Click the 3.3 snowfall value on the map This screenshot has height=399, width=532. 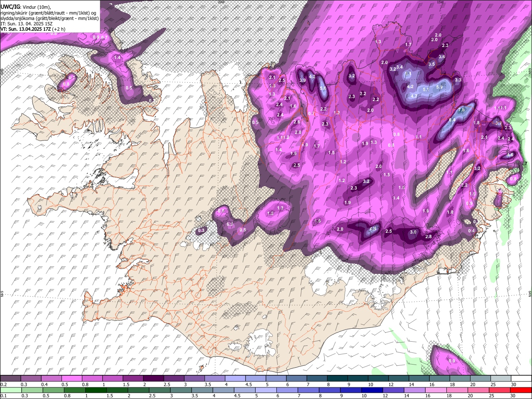pyautogui.click(x=458, y=80)
